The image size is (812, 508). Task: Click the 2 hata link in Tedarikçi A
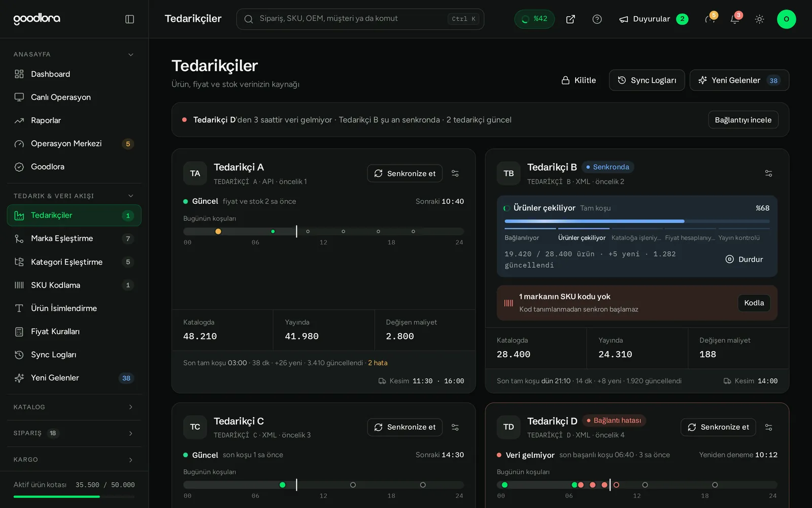coord(378,363)
